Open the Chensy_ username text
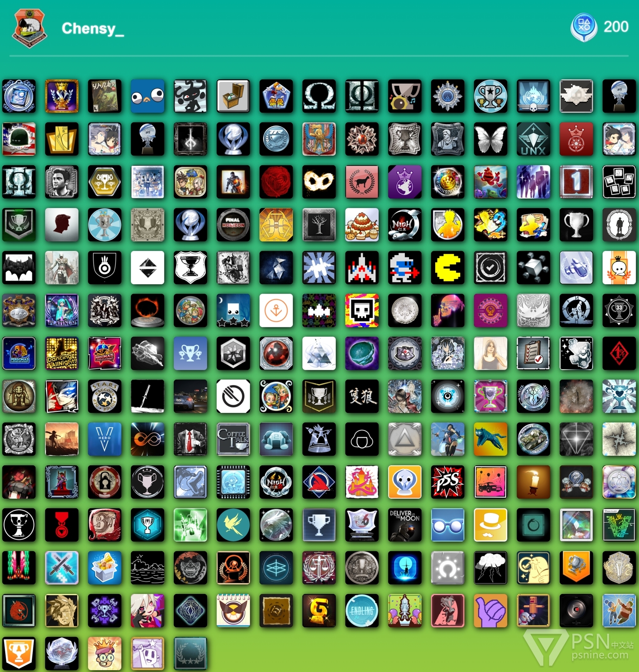Viewport: 639px width, 672px height. pos(93,28)
